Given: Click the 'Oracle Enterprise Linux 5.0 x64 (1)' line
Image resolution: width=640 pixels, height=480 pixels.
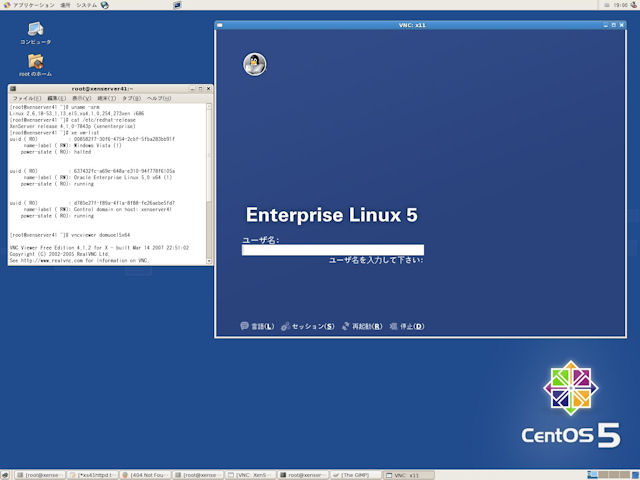Looking at the screenshot, I should (x=98, y=178).
